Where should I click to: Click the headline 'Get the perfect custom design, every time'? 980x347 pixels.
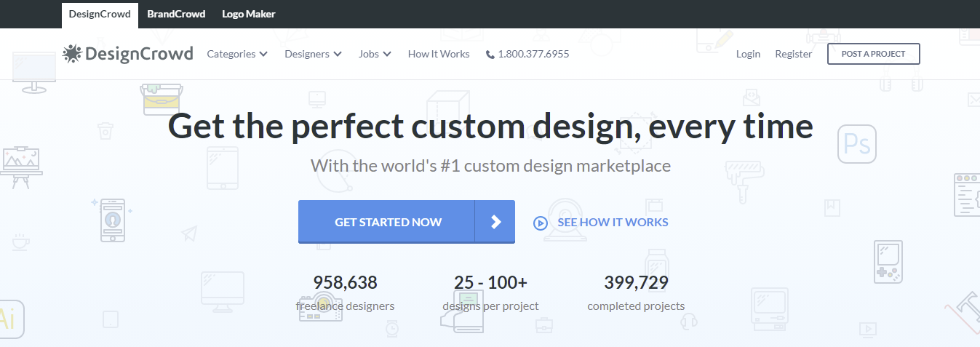(x=490, y=126)
